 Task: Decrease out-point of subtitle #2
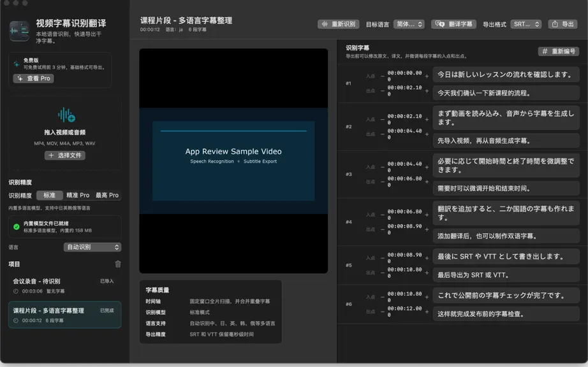(x=382, y=134)
